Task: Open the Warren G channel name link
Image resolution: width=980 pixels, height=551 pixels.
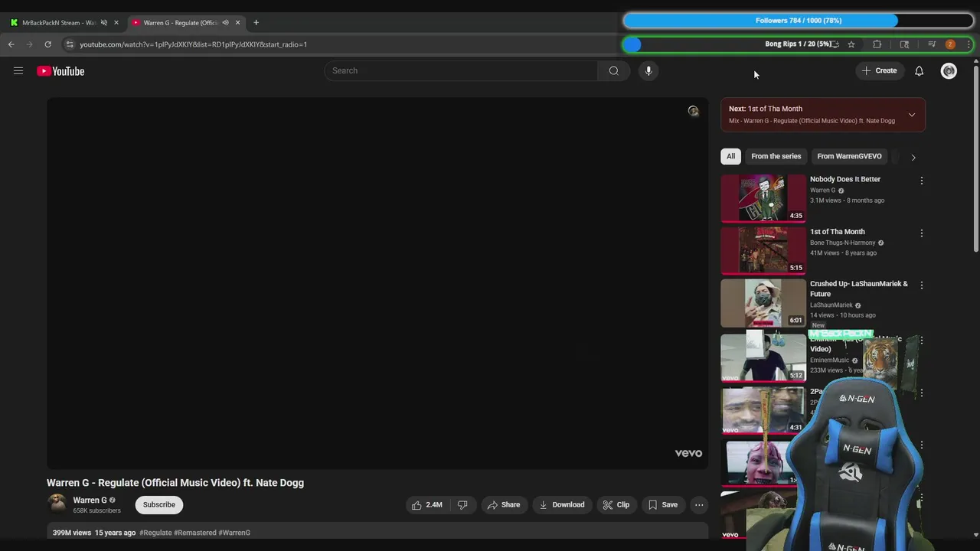Action: pyautogui.click(x=90, y=500)
